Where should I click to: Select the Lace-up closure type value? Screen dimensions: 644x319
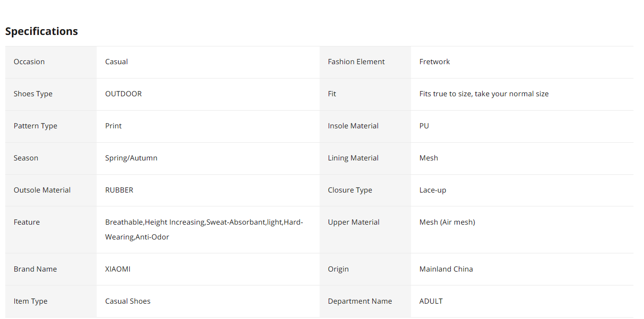click(x=433, y=190)
